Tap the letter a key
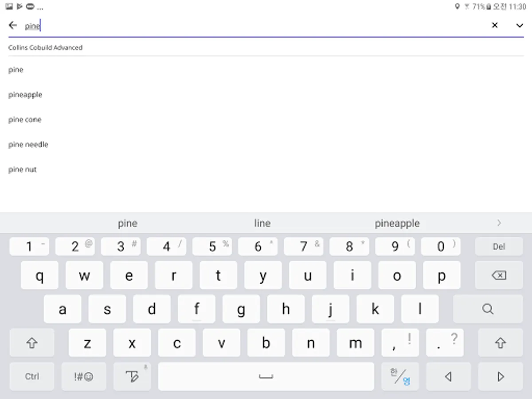 pos(63,309)
